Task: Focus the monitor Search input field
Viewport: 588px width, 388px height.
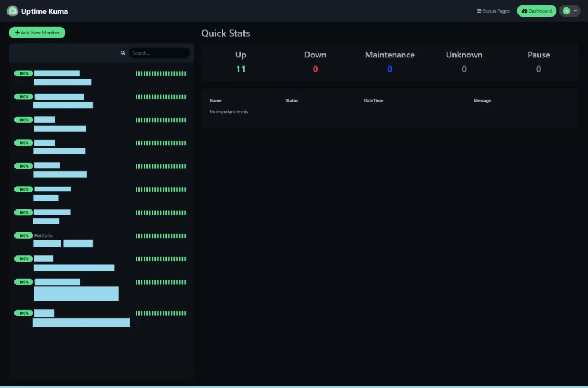Action: click(159, 53)
